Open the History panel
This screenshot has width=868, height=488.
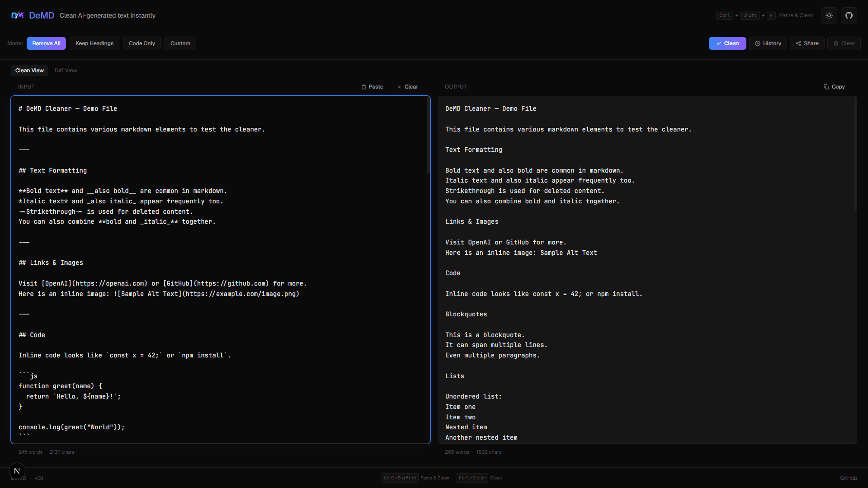[768, 43]
